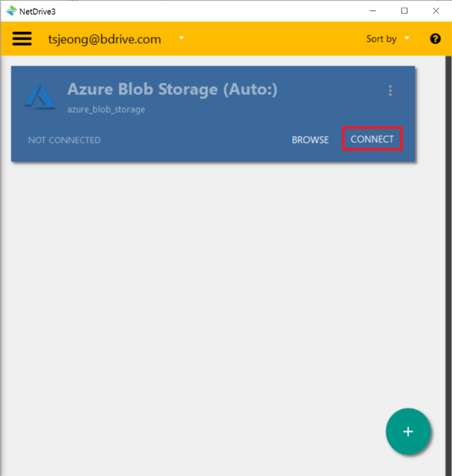Close the NetDrive3 window

[x=436, y=11]
